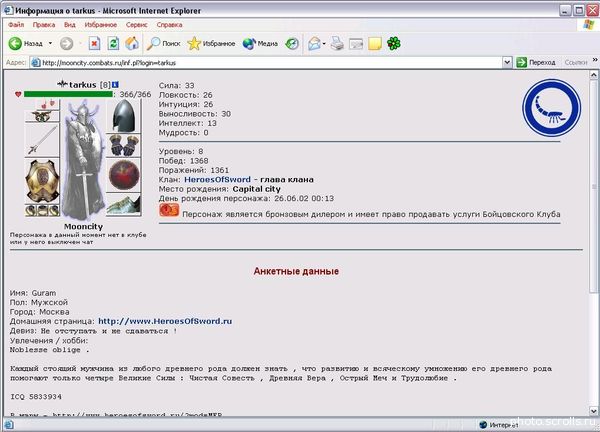Click the eagle amulet equipment slot

42,116
